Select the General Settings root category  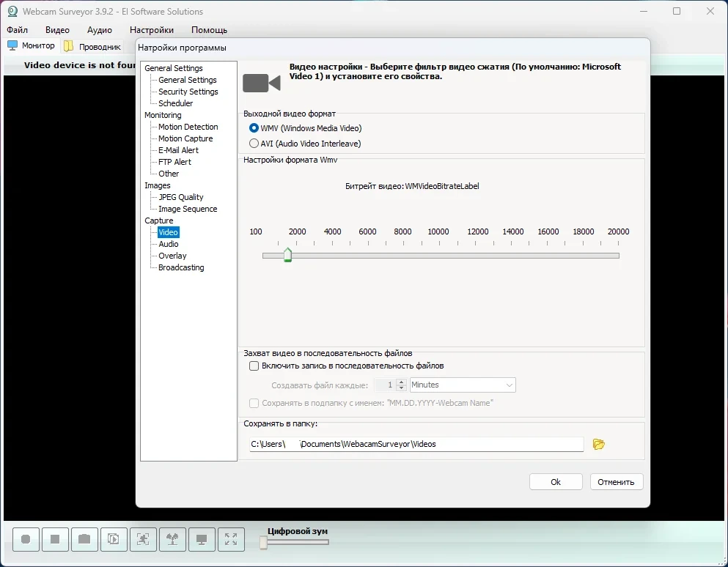(174, 68)
